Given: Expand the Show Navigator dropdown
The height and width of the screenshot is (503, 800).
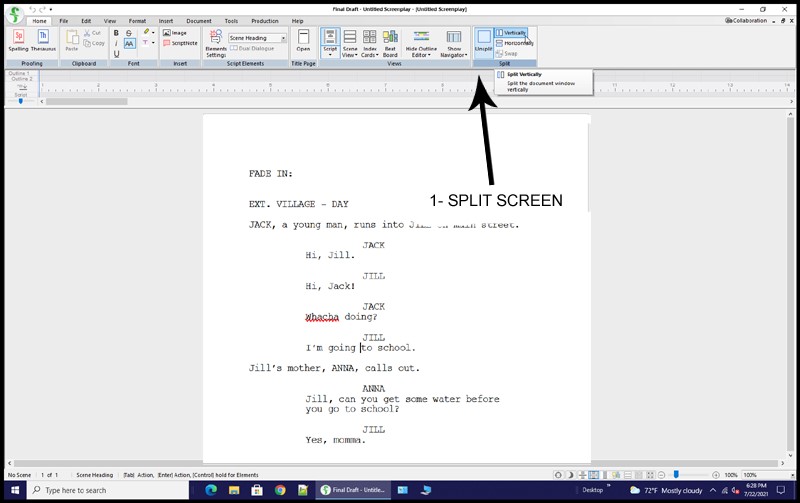Looking at the screenshot, I should 454,42.
